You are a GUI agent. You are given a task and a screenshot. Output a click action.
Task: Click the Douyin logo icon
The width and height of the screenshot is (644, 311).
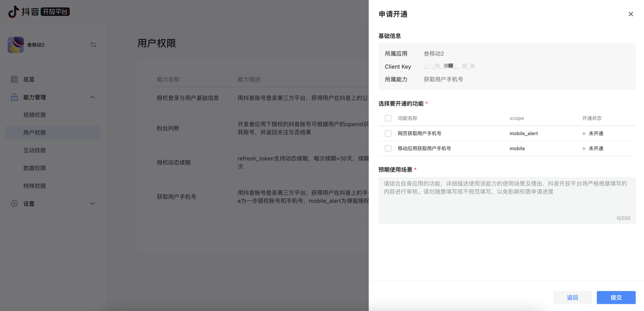(x=14, y=12)
